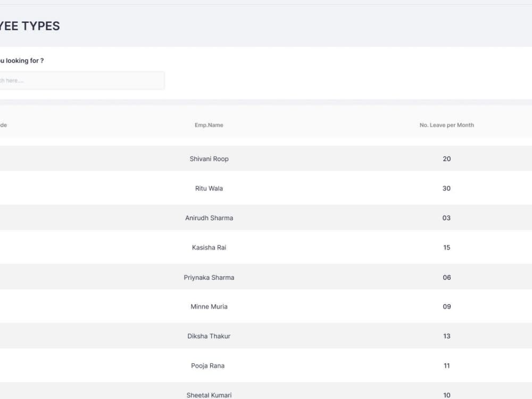This screenshot has width=532, height=399.
Task: Select the Diksha Thakur name cell
Action: [x=209, y=336]
